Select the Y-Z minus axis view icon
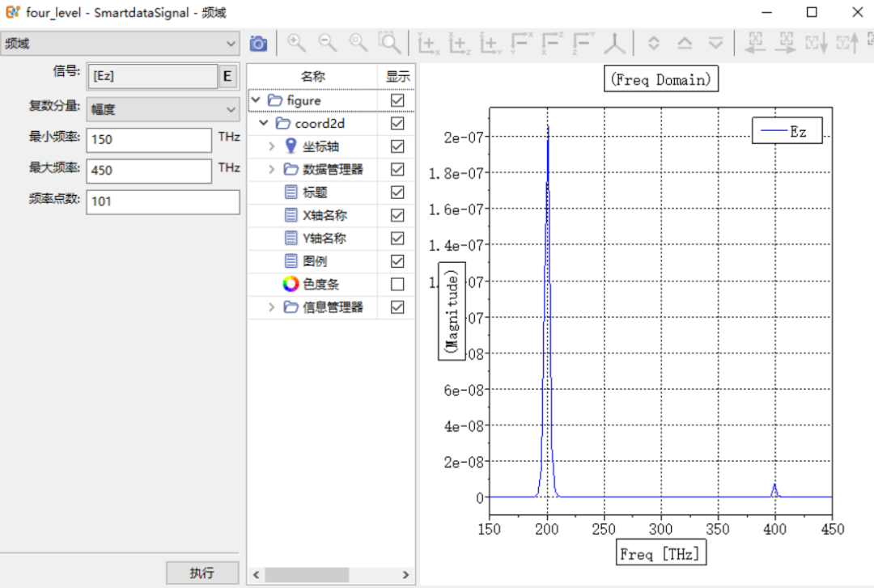 click(x=584, y=44)
